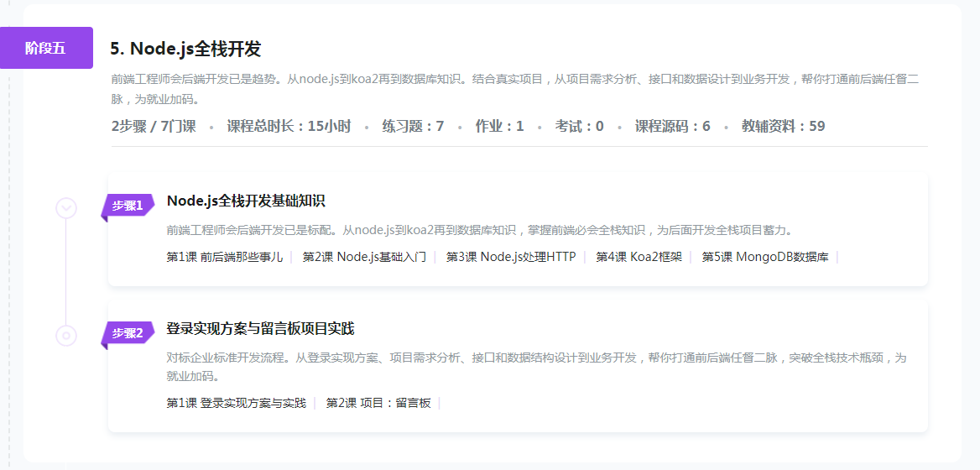Click the 作业：1 stat
Viewport: 980px width, 470px height.
point(499,126)
